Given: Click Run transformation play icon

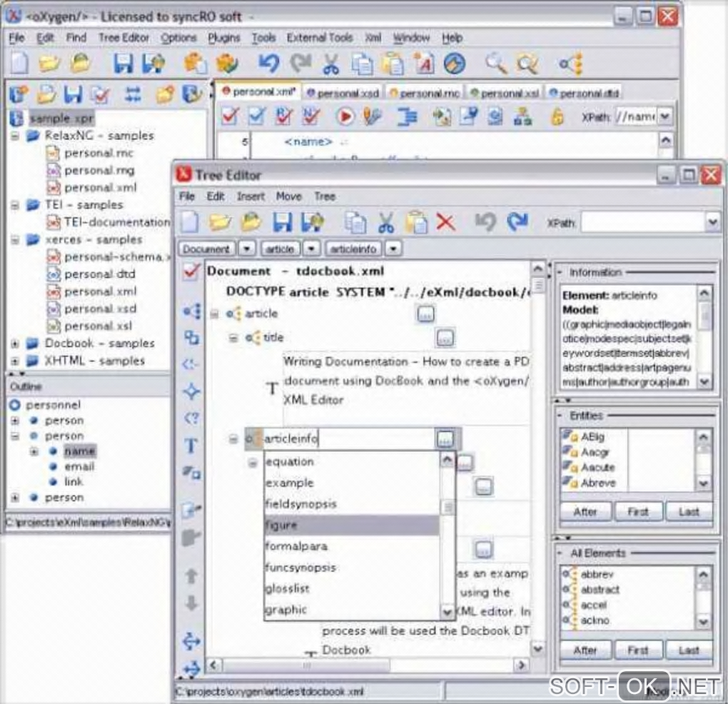Looking at the screenshot, I should (x=345, y=116).
